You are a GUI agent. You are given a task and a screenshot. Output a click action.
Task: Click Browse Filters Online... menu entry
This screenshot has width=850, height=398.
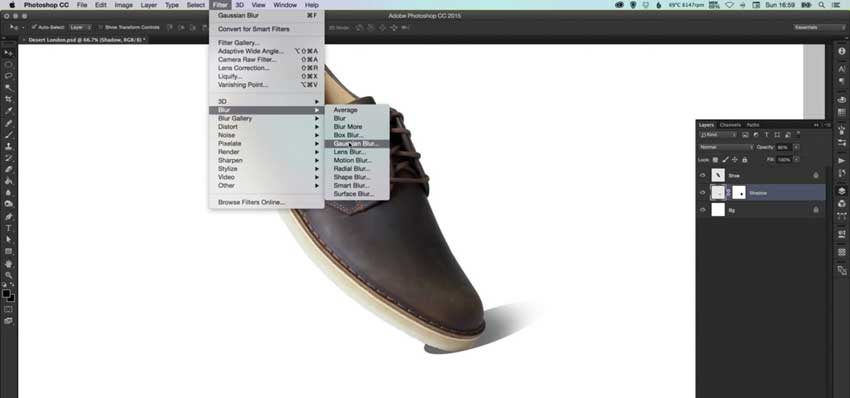coord(251,202)
